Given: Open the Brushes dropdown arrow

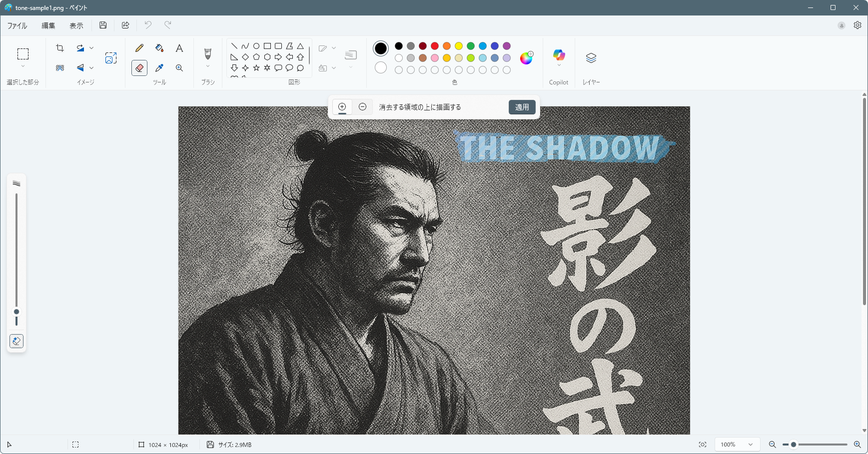Looking at the screenshot, I should pos(208,66).
